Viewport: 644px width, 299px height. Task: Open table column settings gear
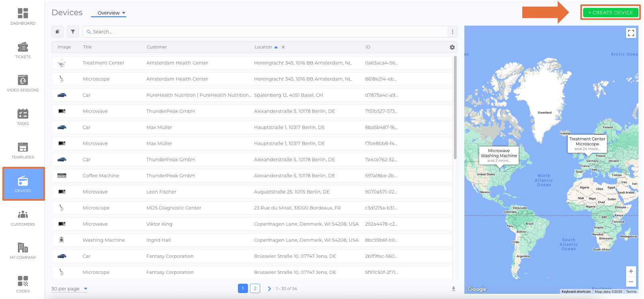point(452,47)
